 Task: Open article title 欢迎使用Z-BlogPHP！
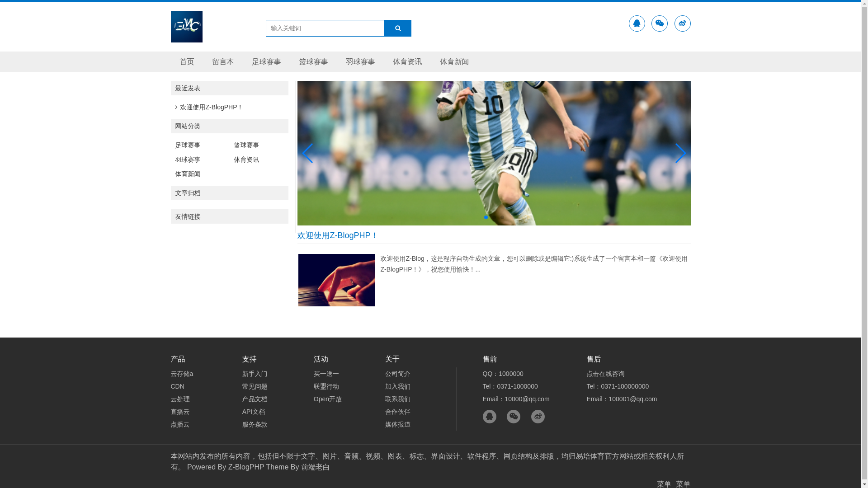point(337,235)
